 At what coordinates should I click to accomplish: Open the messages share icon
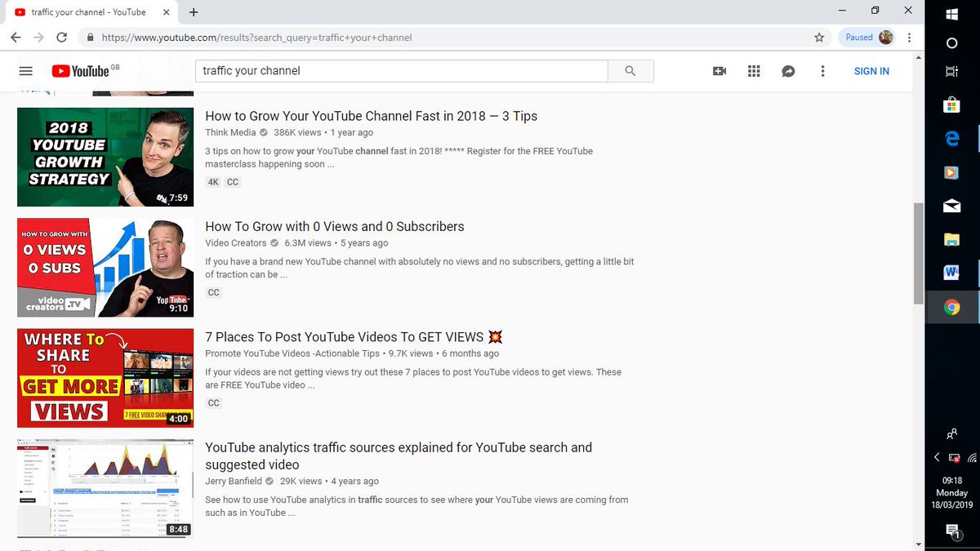click(788, 71)
